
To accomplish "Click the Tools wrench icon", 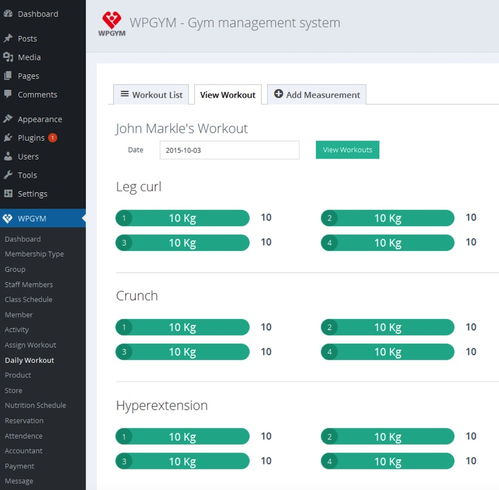I will point(8,175).
